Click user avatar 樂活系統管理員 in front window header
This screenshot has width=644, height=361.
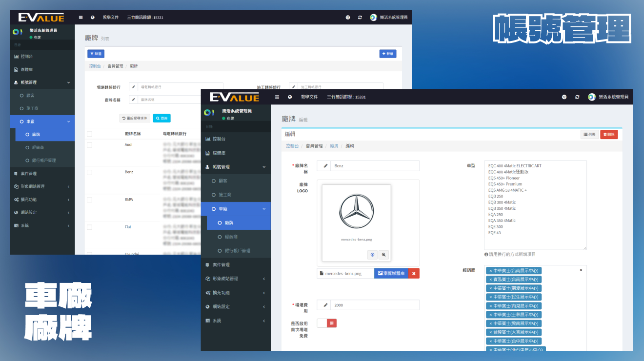608,97
